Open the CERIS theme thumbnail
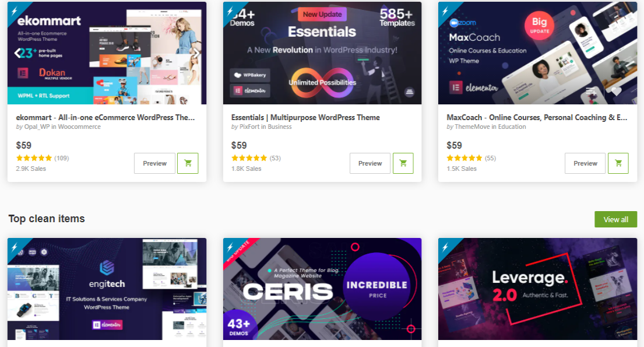 click(x=322, y=289)
